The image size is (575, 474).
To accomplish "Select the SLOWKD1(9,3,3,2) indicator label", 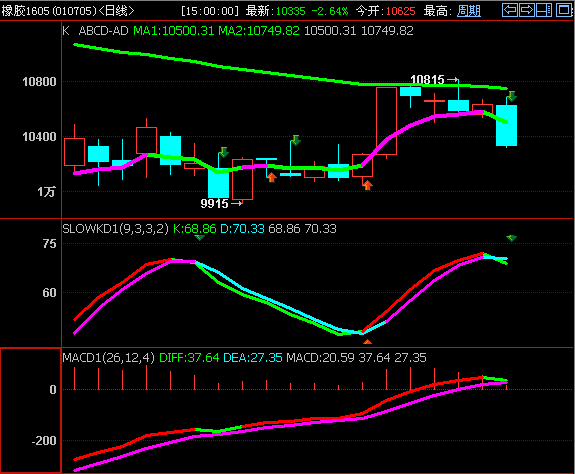I will (116, 229).
